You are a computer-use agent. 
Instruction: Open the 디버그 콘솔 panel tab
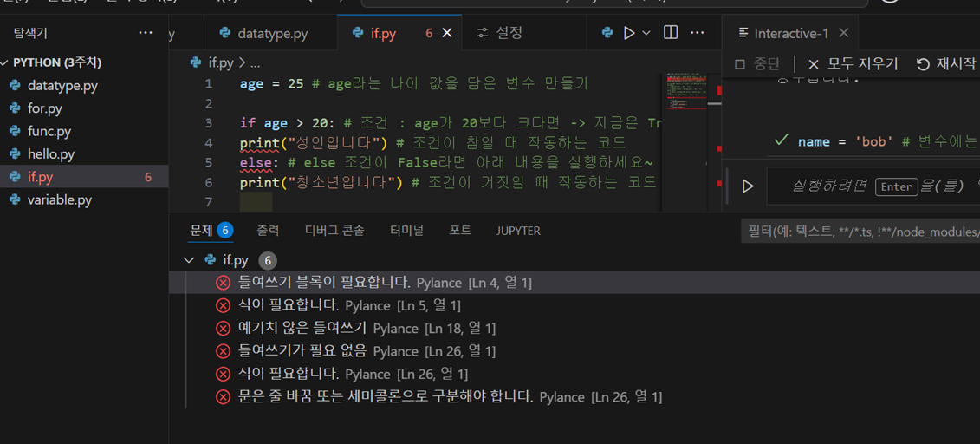pyautogui.click(x=334, y=231)
